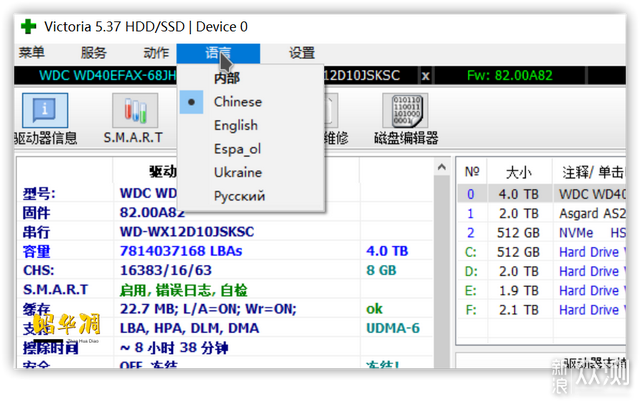Click the firmware label Fw: 82.00A82
This screenshot has height=404, width=640.
pos(510,75)
